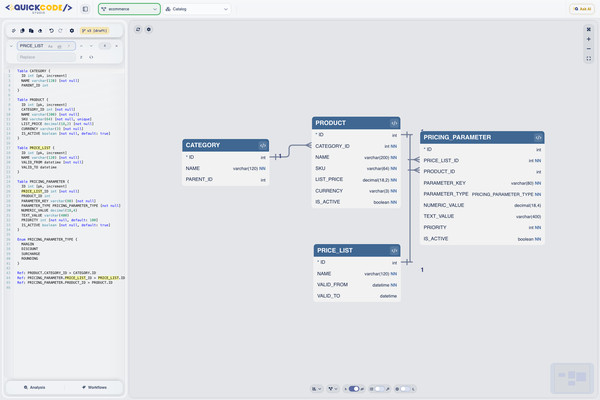Image resolution: width=600 pixels, height=400 pixels.
Task: Click the paste icon in editor toolbar
Action: coord(31,31)
